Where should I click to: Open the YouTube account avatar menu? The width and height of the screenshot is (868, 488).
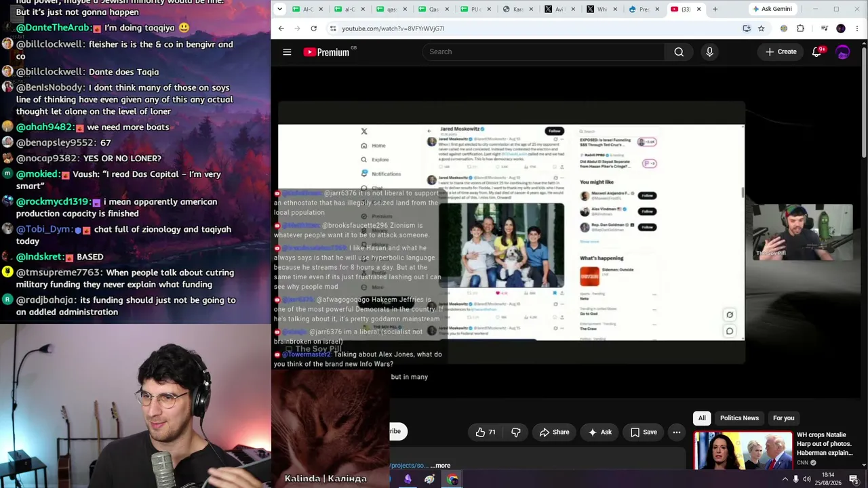(843, 52)
